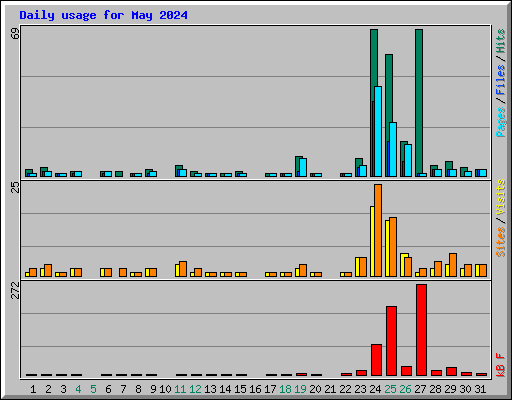Select green day 26 label
This screenshot has width=512, height=400.
click(405, 389)
